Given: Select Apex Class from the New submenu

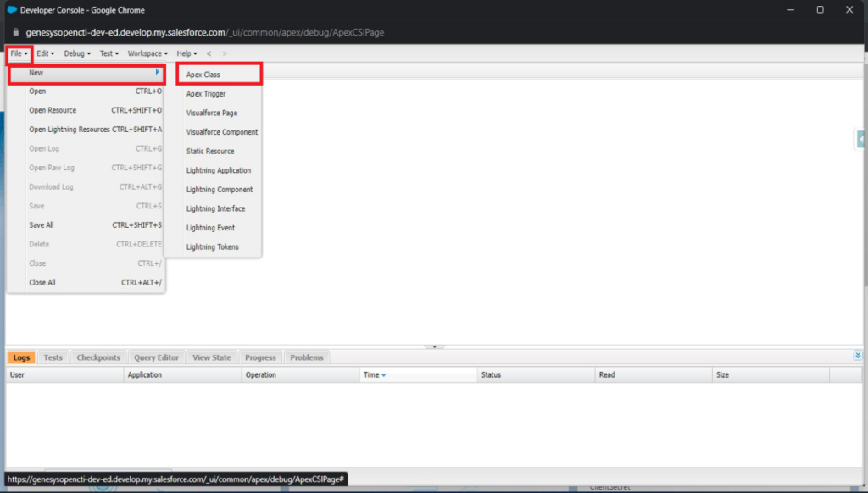Looking at the screenshot, I should [203, 74].
